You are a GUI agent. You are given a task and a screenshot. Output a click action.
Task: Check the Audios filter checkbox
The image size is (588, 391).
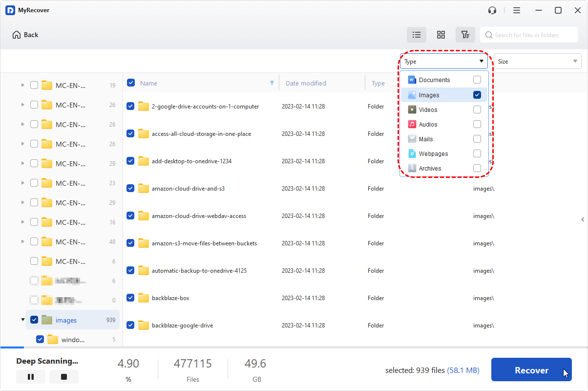[x=477, y=124]
